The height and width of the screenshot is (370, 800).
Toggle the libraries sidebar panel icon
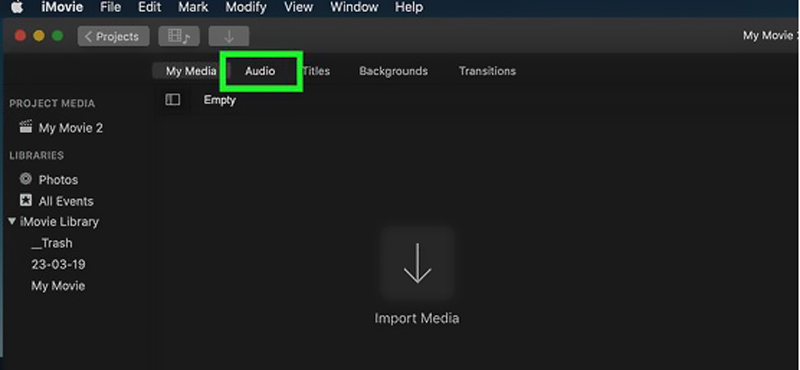173,100
